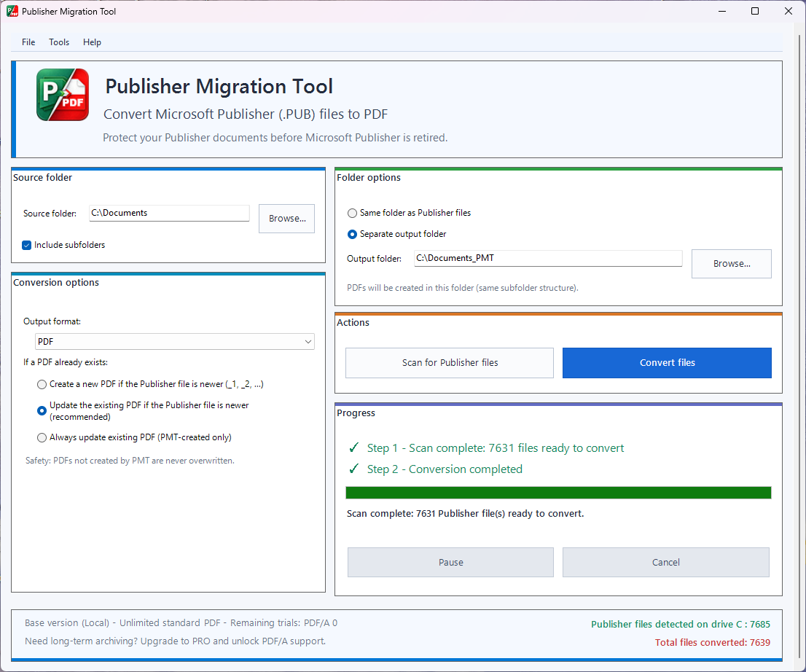This screenshot has height=672, width=806.
Task: Browse for the output folder
Action: point(732,264)
